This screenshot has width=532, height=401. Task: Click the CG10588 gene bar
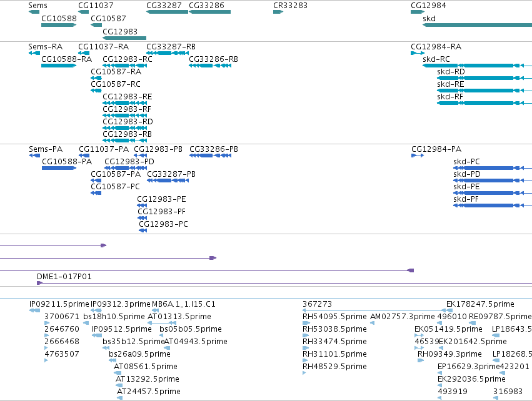tap(59, 25)
